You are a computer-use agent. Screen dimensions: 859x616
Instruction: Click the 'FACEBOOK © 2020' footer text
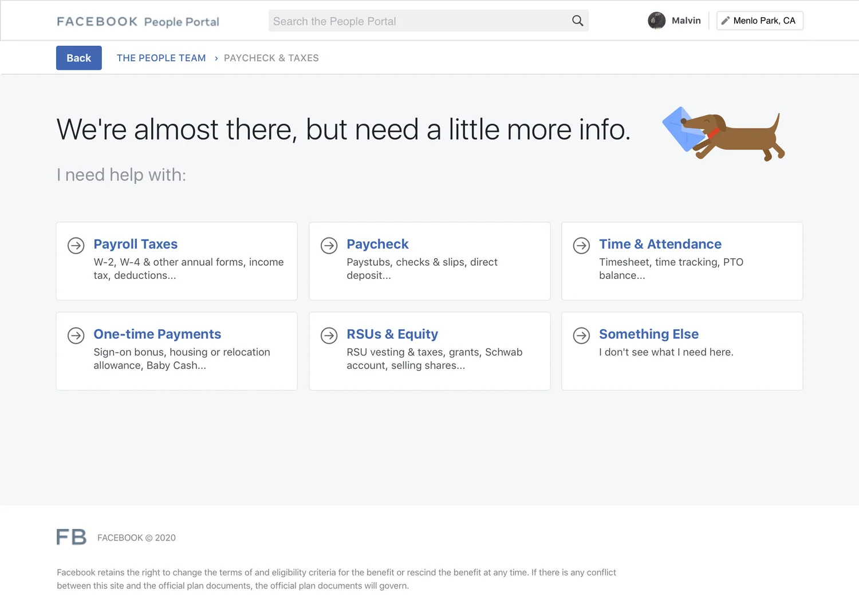click(136, 538)
